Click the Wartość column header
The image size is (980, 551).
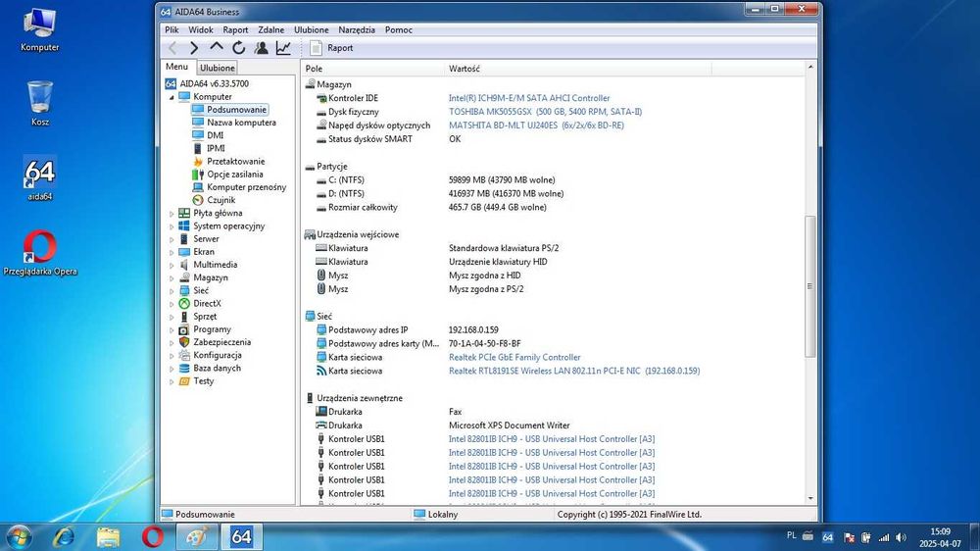point(578,69)
